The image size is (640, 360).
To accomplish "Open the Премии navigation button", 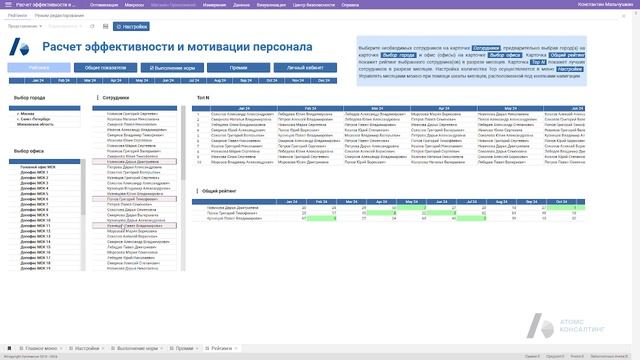I will click(x=238, y=68).
